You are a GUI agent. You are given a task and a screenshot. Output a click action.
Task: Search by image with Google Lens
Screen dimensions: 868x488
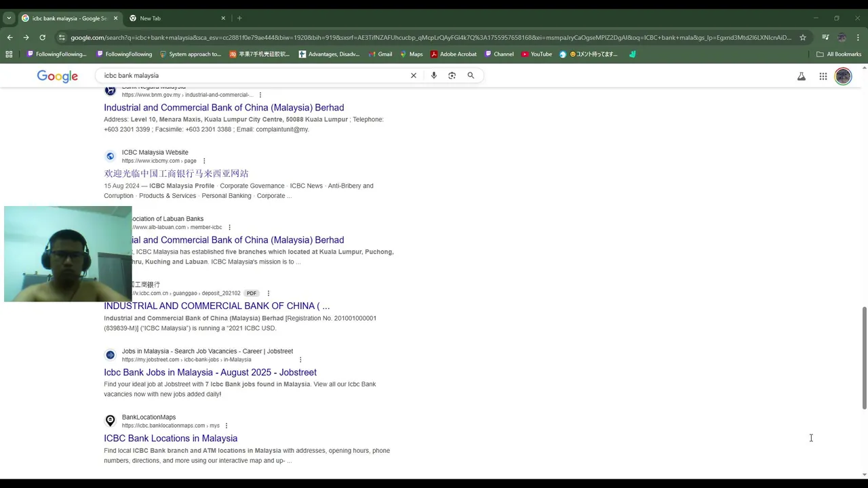(452, 75)
